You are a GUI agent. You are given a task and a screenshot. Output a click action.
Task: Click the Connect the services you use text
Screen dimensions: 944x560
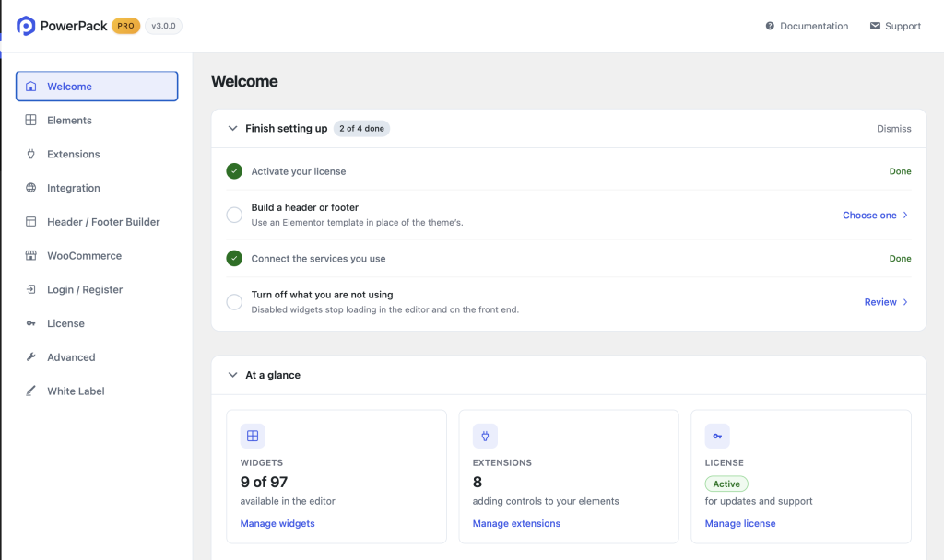[x=318, y=259]
